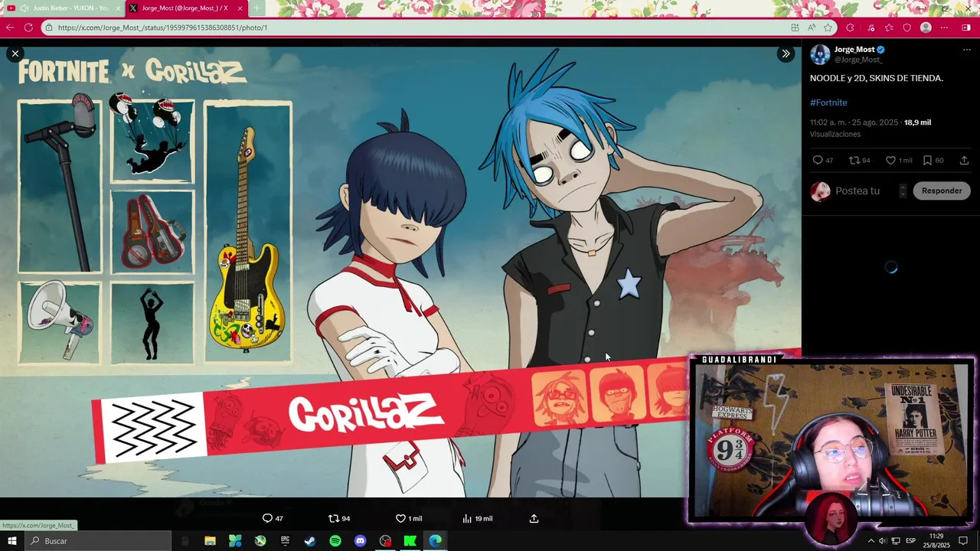Image resolution: width=980 pixels, height=551 pixels.
Task: Switch to the Justin Bieber YUKON YouTube tab
Action: pyautogui.click(x=64, y=8)
